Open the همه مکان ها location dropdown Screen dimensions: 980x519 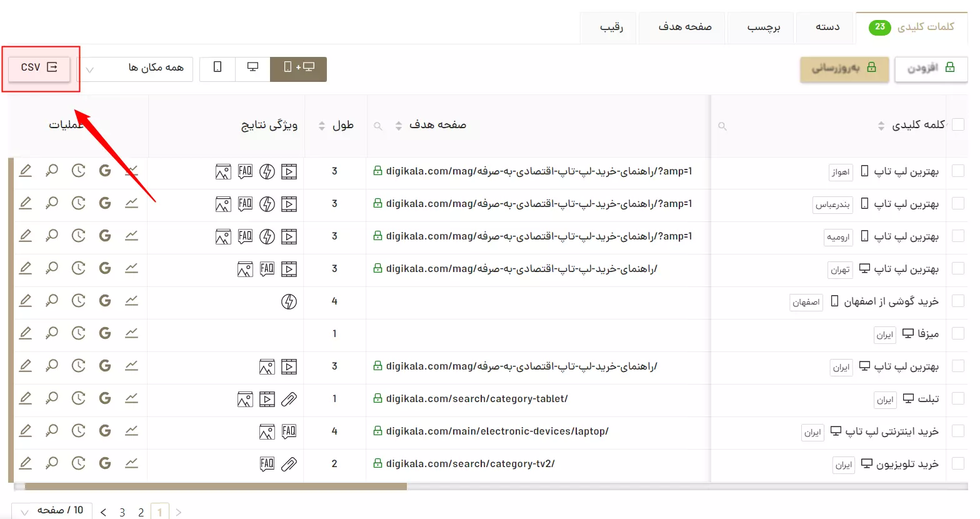pos(137,69)
